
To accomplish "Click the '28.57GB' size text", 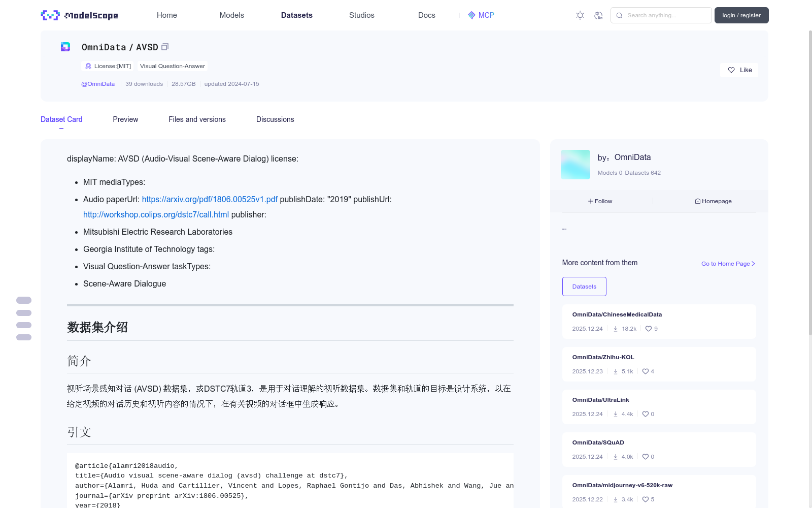I will coord(183,84).
